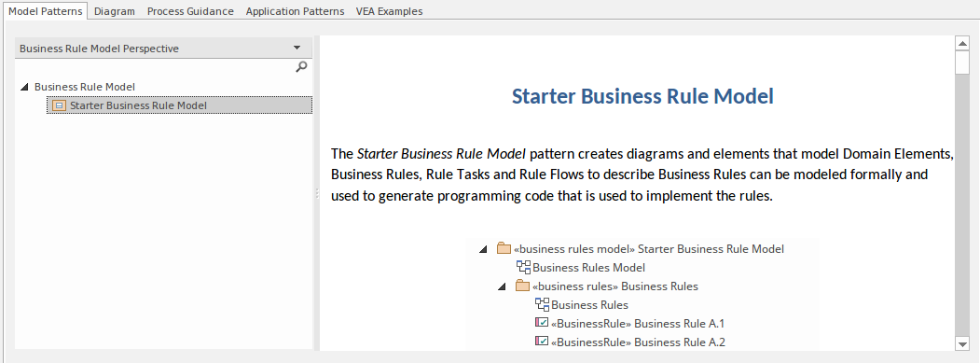Click the business rules model package folder icon
The height and width of the screenshot is (363, 980).
point(504,248)
